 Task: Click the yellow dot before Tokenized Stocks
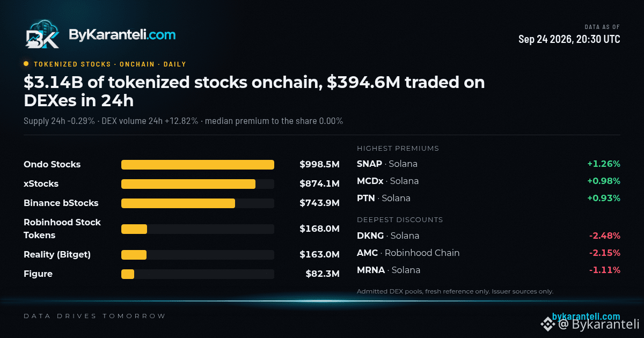click(26, 64)
